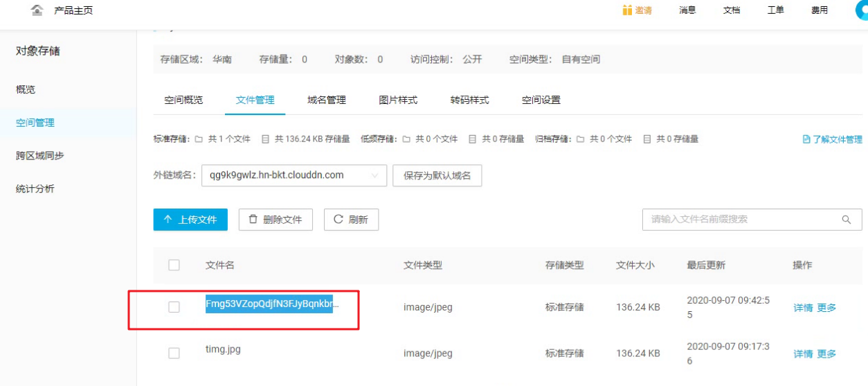Click the 共 1 个文件 text
The height and width of the screenshot is (386, 868).
point(229,139)
